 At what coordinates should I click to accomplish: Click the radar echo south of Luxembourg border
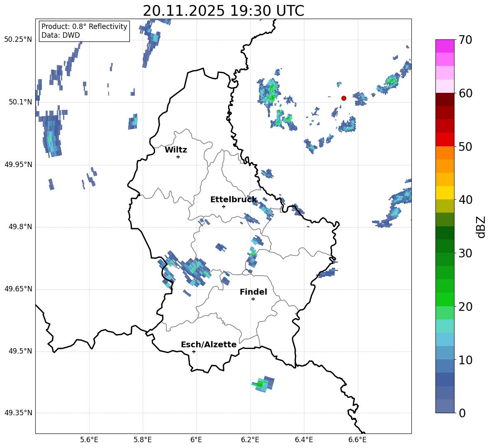tap(263, 384)
